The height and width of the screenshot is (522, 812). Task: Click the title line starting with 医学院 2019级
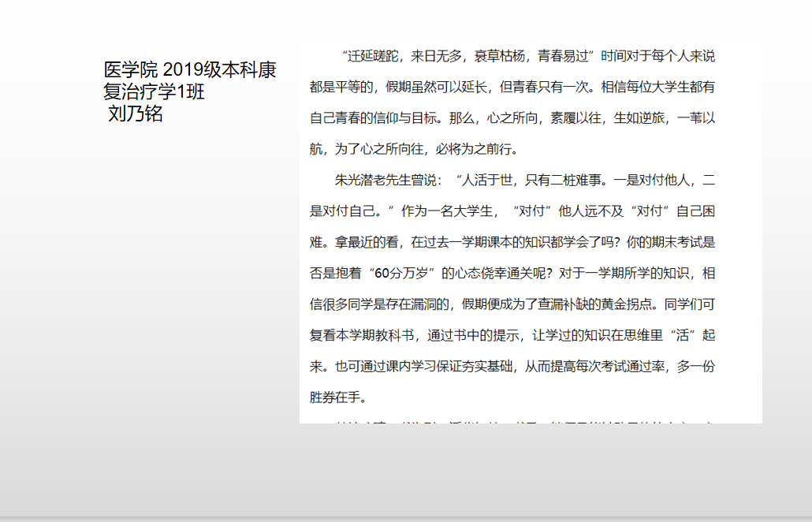[x=189, y=69]
